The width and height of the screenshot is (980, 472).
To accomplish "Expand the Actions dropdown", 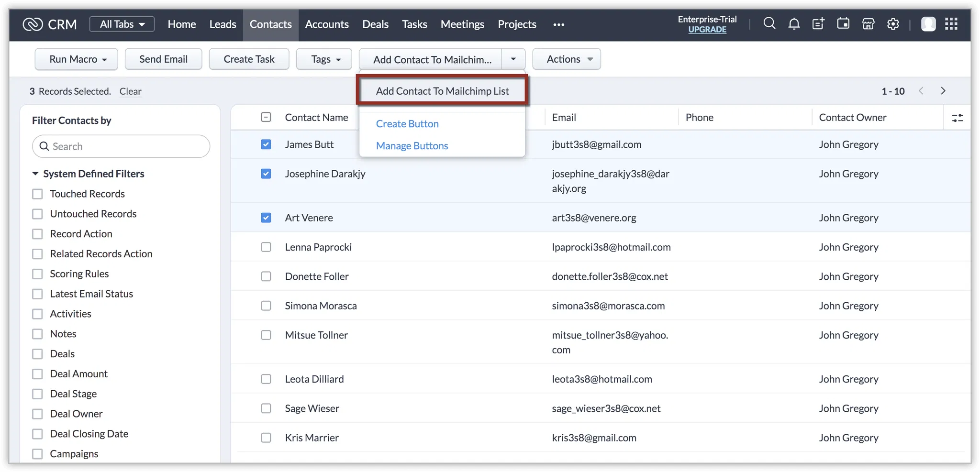I will [567, 59].
